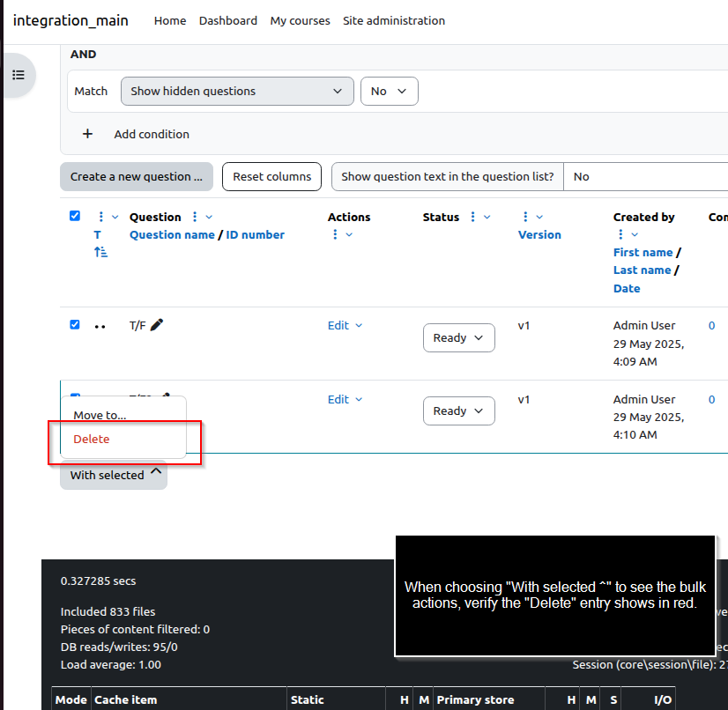
Task: Open the No value dropdown in filter
Action: pos(389,91)
